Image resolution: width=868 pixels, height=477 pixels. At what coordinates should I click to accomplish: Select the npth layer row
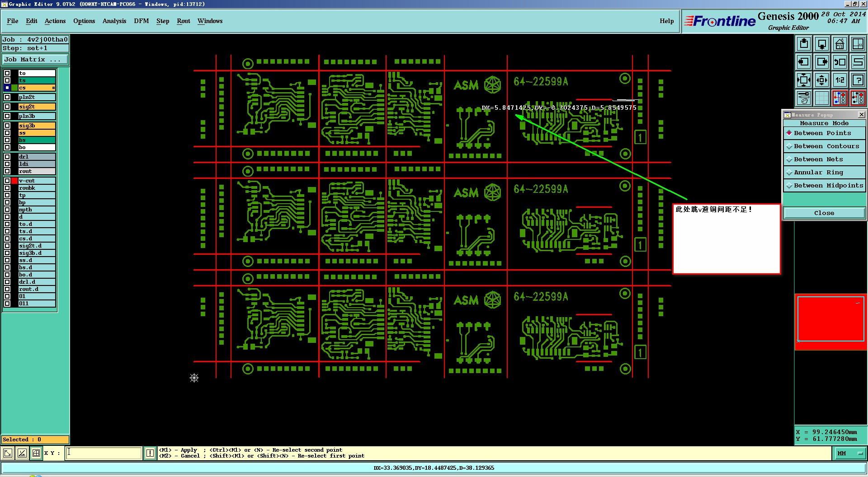37,210
